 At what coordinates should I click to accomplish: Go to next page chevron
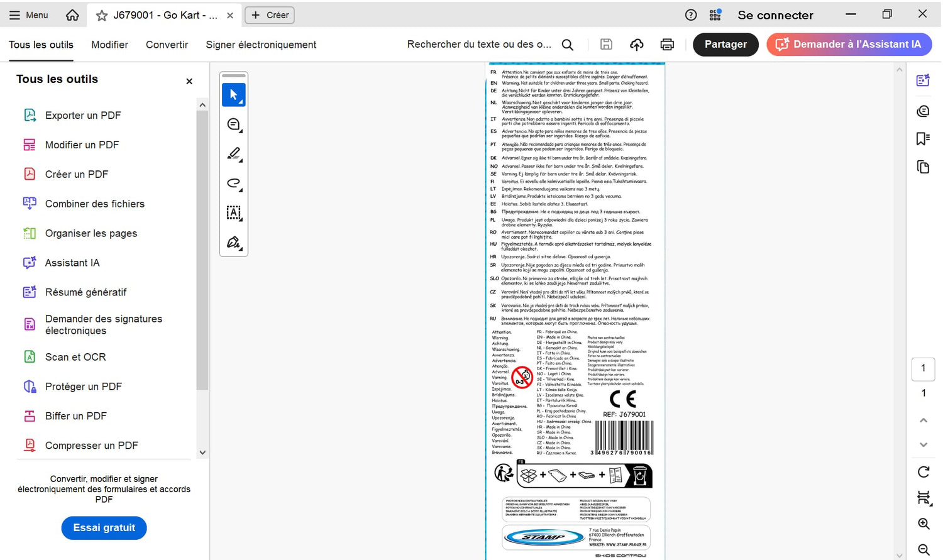click(923, 444)
